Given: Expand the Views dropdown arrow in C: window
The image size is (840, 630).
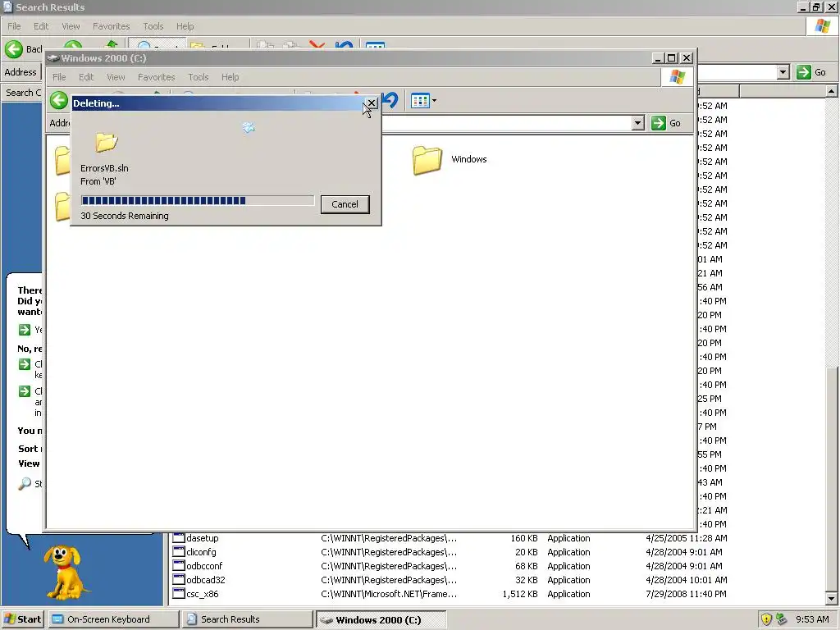Looking at the screenshot, I should (434, 100).
